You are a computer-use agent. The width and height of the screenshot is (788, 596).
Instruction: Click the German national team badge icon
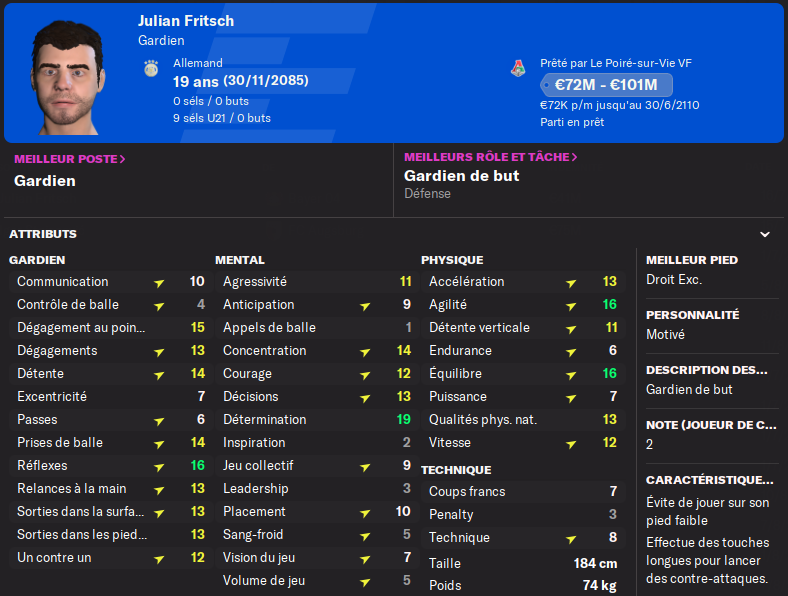pyautogui.click(x=151, y=68)
